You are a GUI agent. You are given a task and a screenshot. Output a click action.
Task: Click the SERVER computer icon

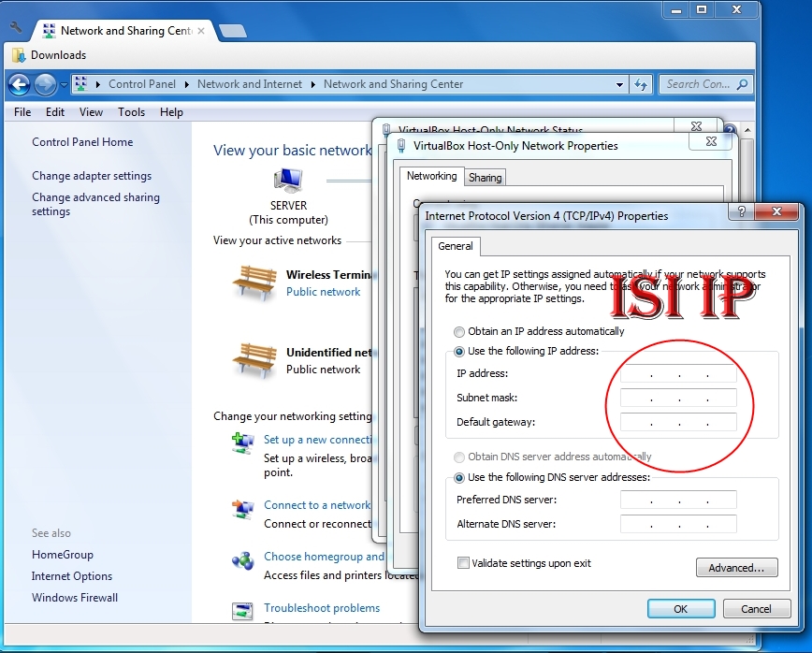pos(288,181)
